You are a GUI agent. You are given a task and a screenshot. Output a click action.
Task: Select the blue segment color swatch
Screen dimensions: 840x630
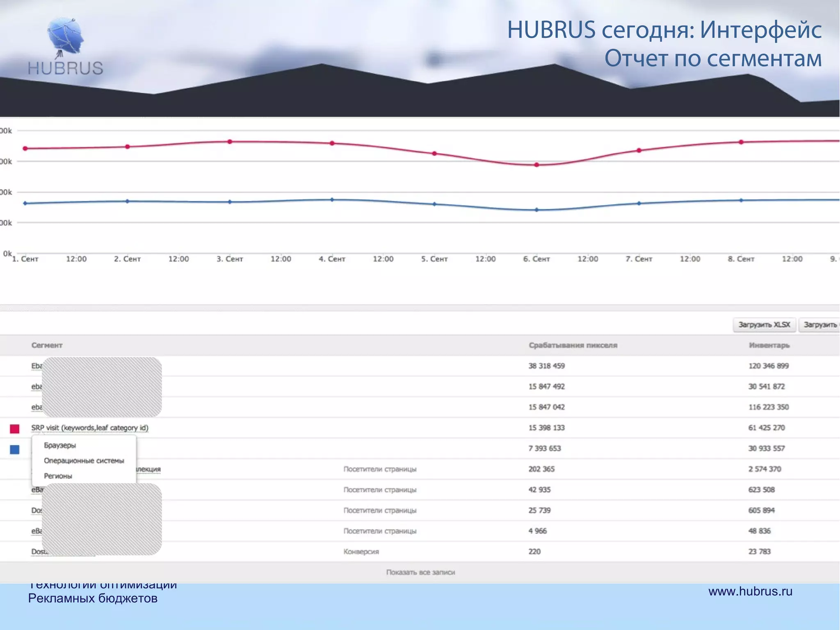(15, 449)
